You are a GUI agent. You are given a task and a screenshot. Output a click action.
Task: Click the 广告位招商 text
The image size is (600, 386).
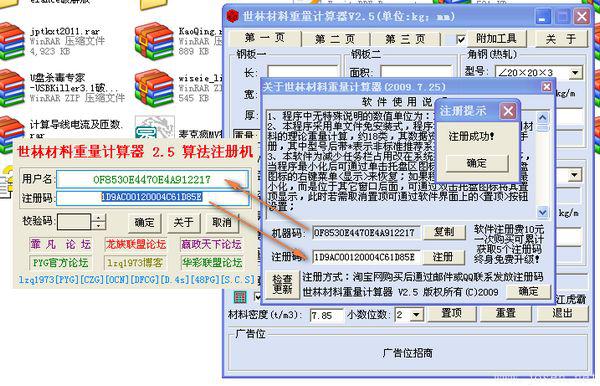pyautogui.click(x=408, y=353)
